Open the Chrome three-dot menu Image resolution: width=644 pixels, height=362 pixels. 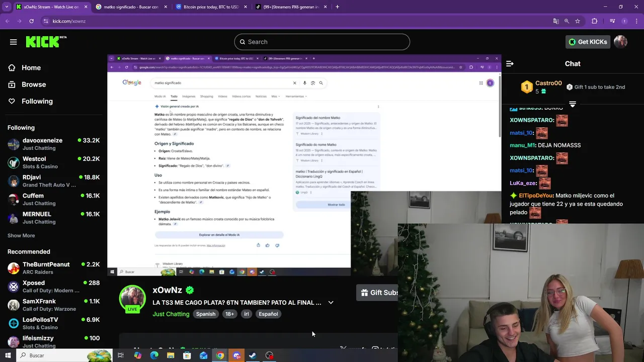(636, 21)
